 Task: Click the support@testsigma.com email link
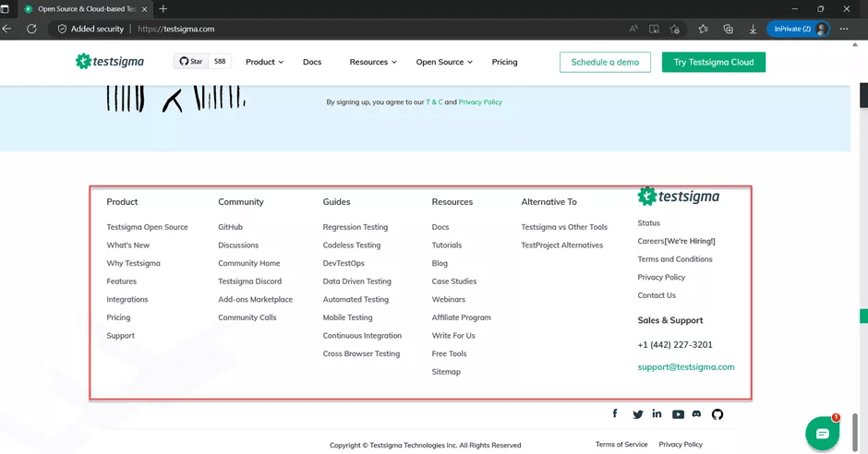686,366
